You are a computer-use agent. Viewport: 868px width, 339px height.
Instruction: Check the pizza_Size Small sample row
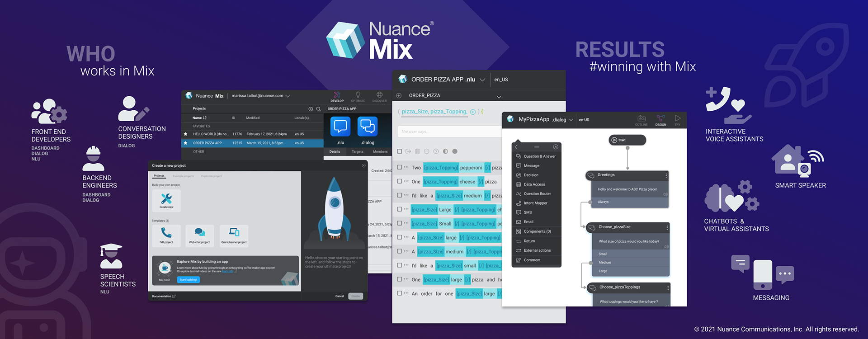(x=399, y=223)
